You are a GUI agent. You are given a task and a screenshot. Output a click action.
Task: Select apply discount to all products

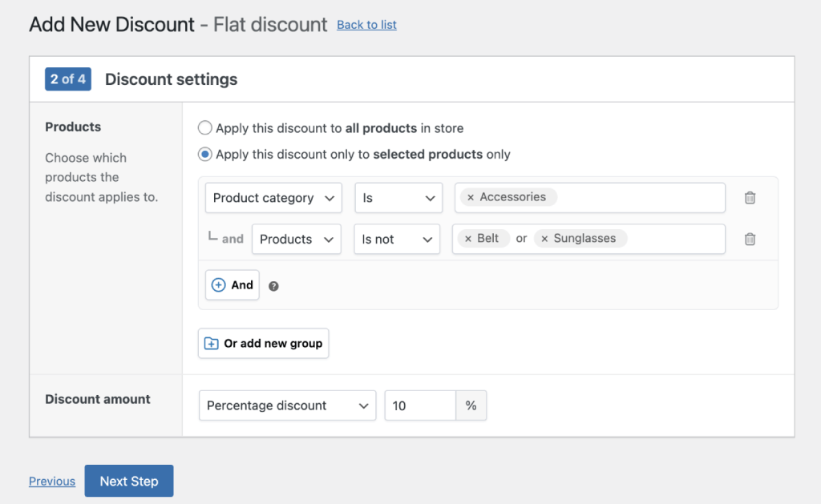204,127
